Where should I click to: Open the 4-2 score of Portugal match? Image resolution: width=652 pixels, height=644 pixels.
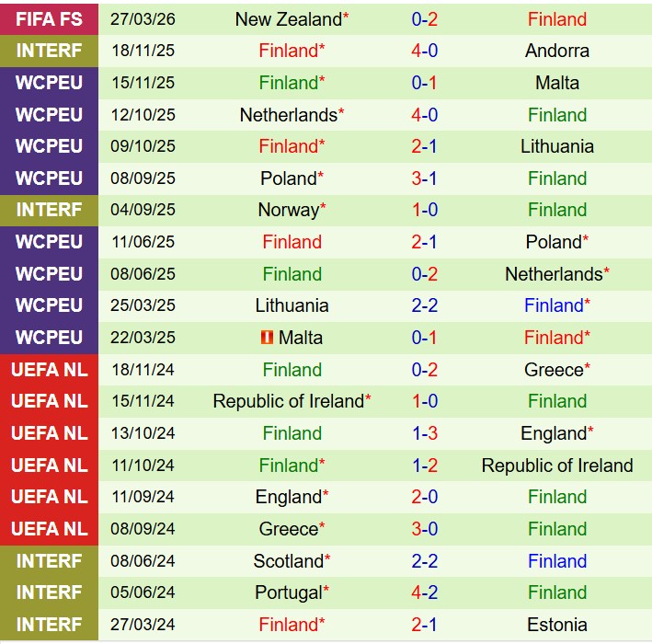424,592
